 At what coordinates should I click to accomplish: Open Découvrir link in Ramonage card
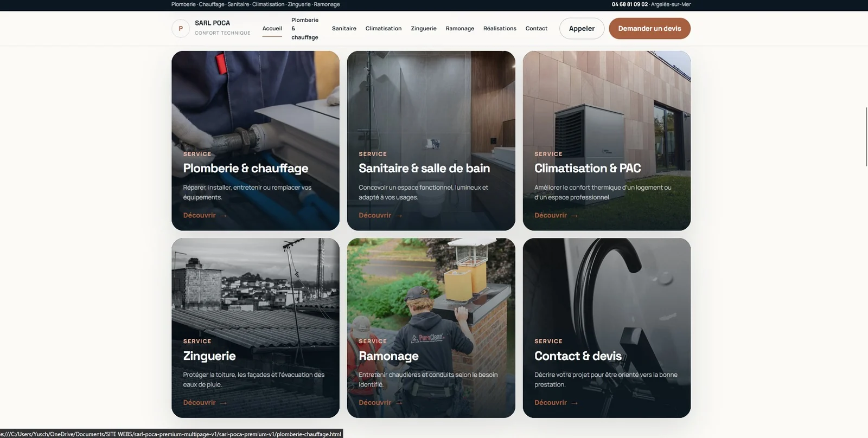click(x=380, y=403)
